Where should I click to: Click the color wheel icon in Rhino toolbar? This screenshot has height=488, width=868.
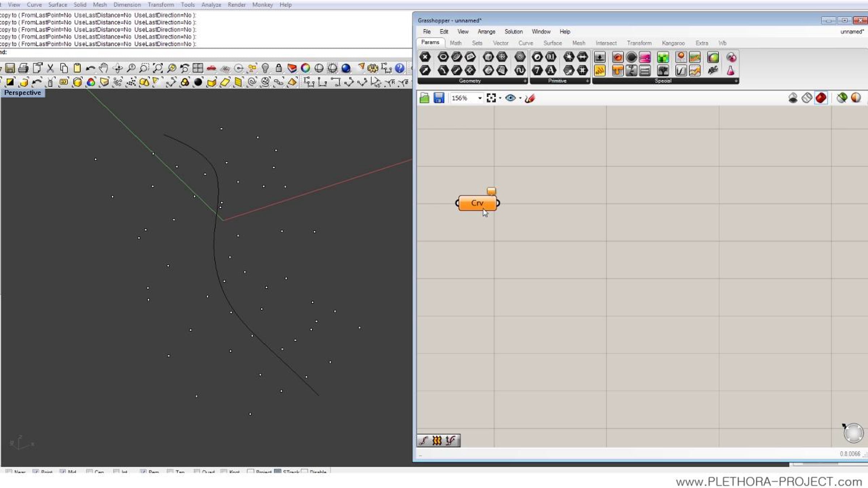305,68
